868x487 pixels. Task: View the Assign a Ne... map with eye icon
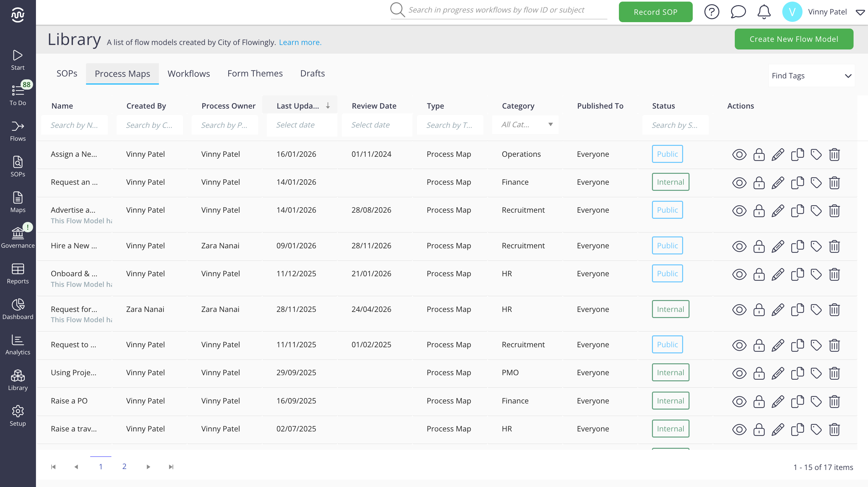pyautogui.click(x=739, y=155)
